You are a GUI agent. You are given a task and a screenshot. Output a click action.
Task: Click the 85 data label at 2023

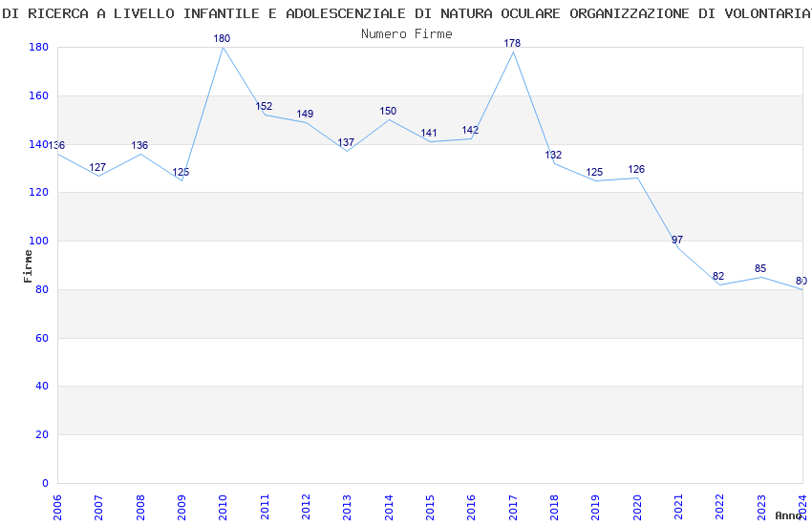click(x=760, y=268)
